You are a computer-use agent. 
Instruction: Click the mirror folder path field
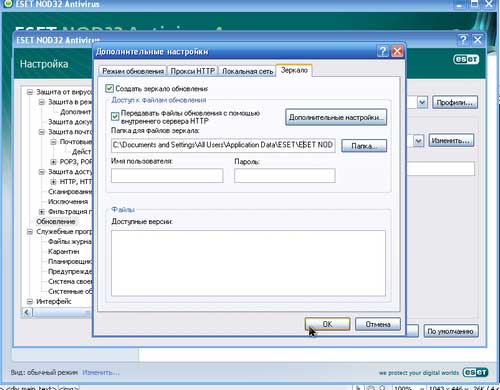(223, 145)
